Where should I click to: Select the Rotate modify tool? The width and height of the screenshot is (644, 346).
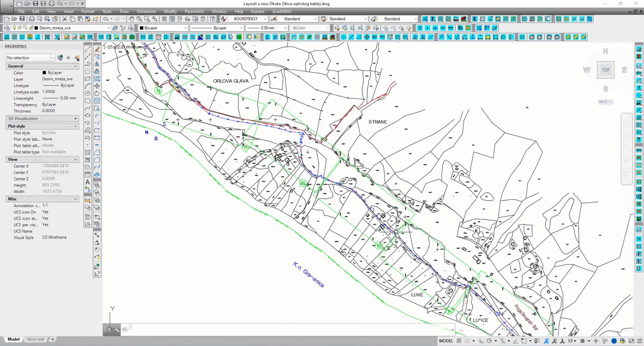click(x=97, y=93)
